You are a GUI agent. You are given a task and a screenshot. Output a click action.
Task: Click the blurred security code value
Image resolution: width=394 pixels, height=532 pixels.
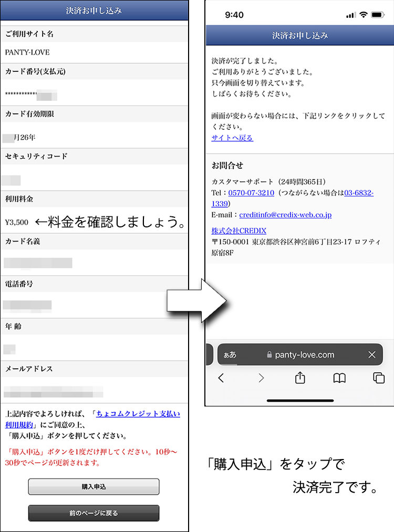(11, 180)
